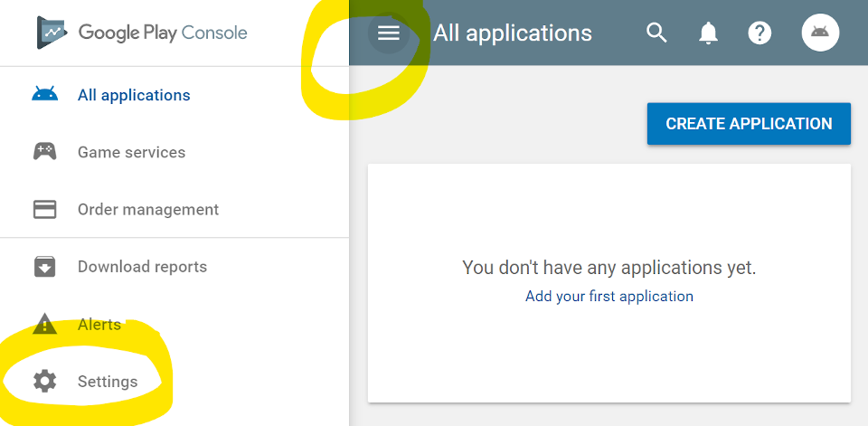Open search with the magnifier icon
This screenshot has width=868, height=426.
656,33
